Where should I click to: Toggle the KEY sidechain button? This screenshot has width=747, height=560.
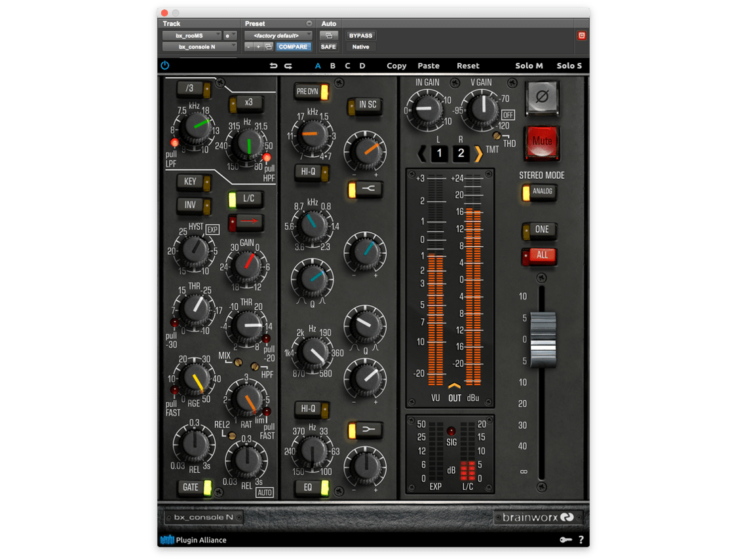(195, 182)
